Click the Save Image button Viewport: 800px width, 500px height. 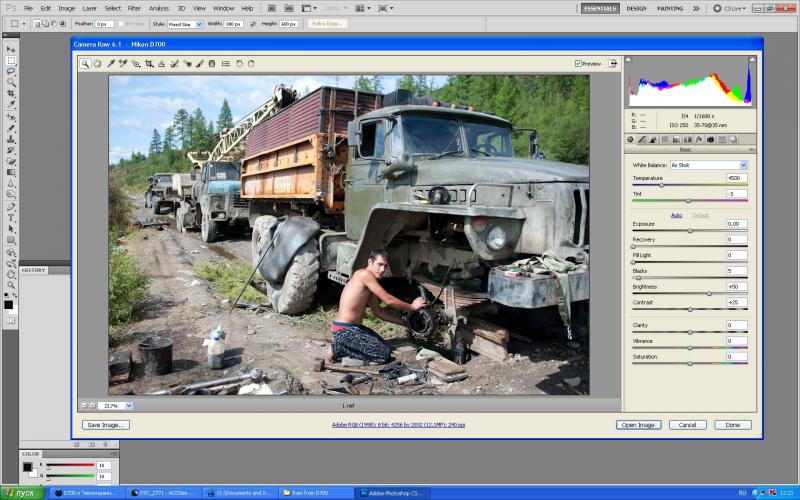click(106, 425)
